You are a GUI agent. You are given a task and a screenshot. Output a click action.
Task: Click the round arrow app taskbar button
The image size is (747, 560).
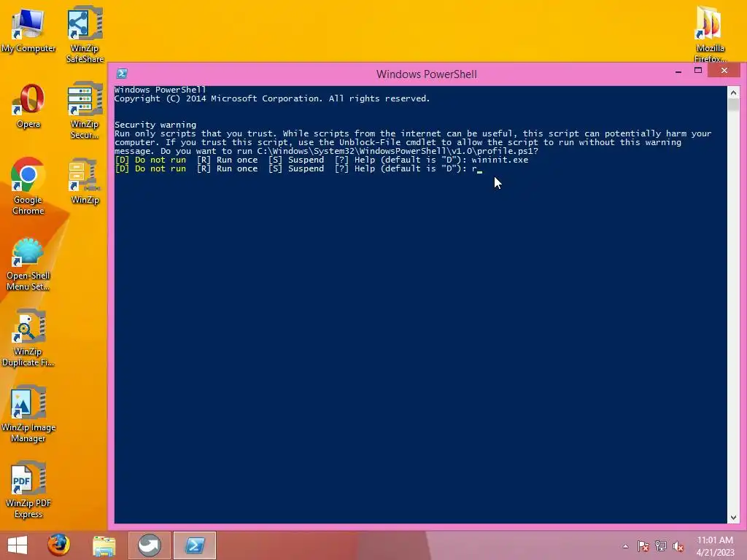[149, 545]
